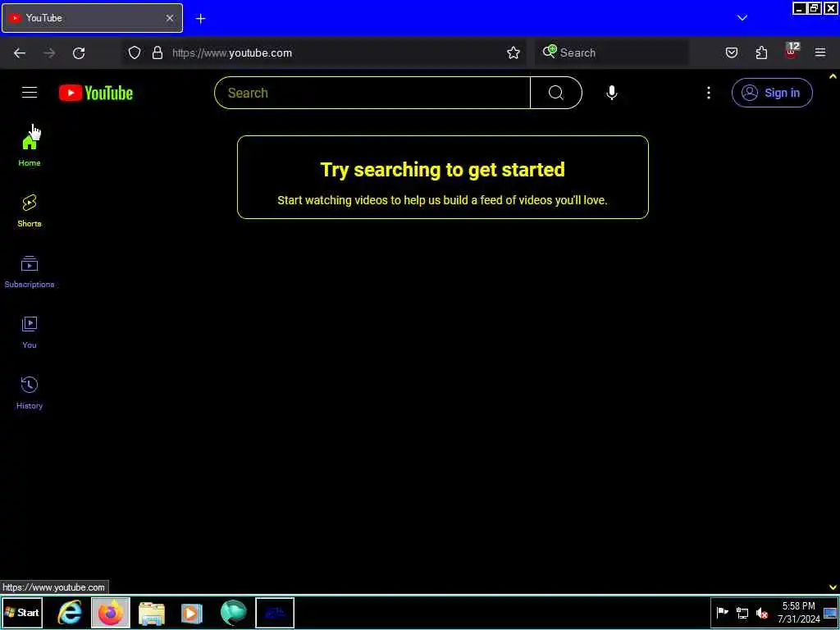Click the show desktop tray icon
The height and width of the screenshot is (630, 840).
point(831,612)
